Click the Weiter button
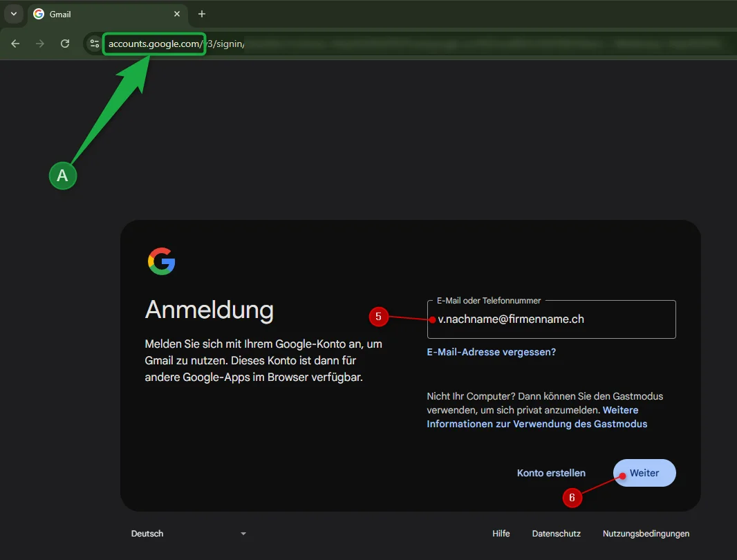Image resolution: width=737 pixels, height=560 pixels. point(644,473)
